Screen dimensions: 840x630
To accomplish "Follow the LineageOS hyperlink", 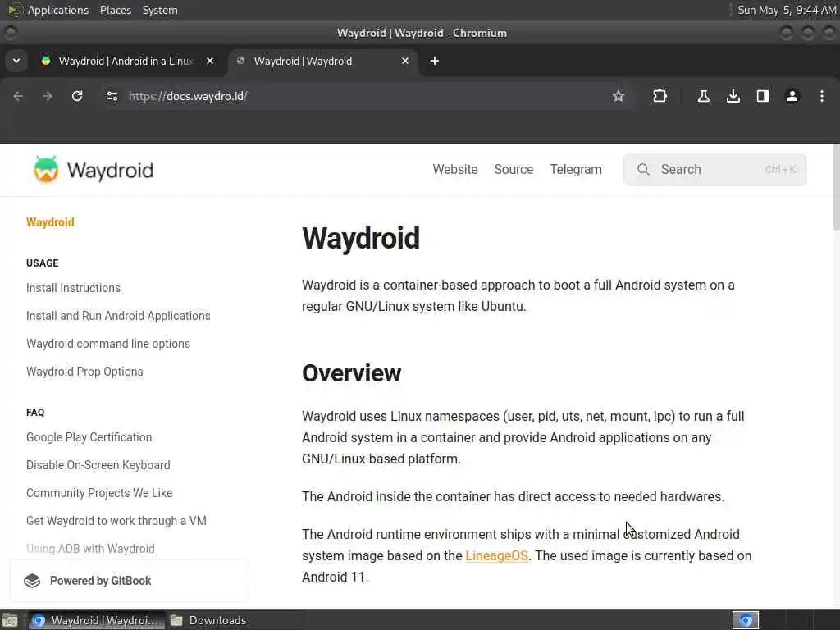I will [x=496, y=556].
